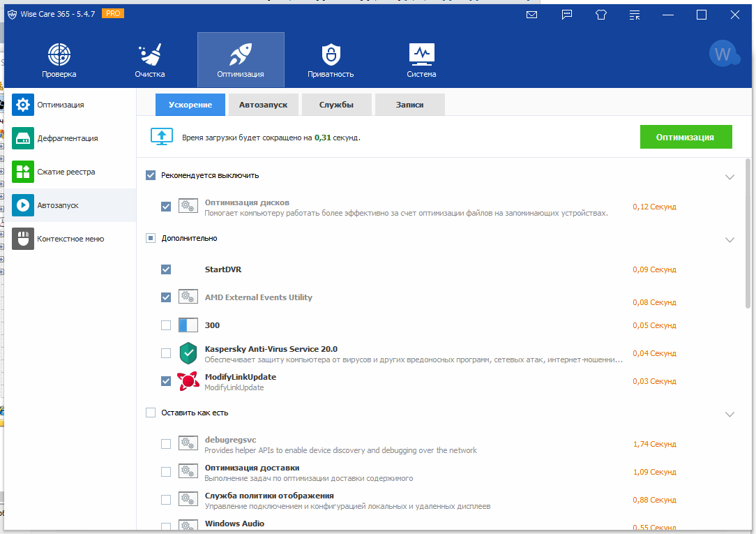Click the Контекстное меню mouse icon
Screen dimensions: 756x534
[x=22, y=239]
